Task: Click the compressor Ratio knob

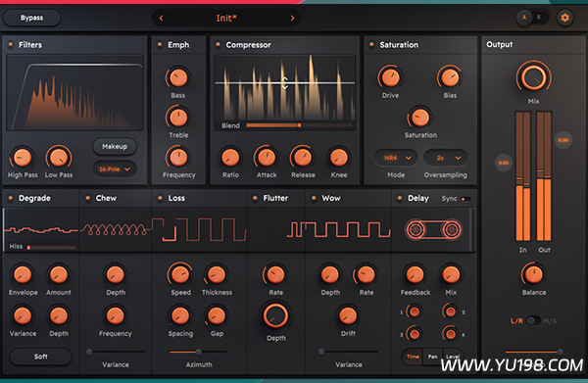Action: click(x=230, y=158)
